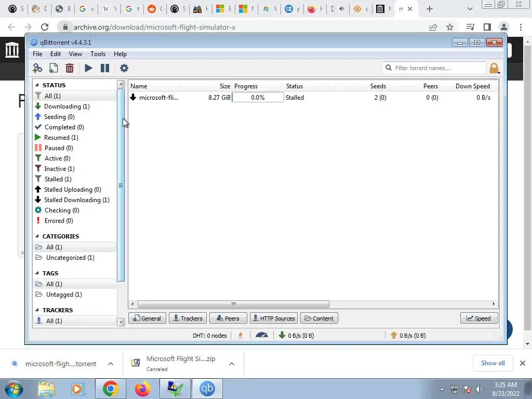Filter by Completed (0) status

(64, 127)
